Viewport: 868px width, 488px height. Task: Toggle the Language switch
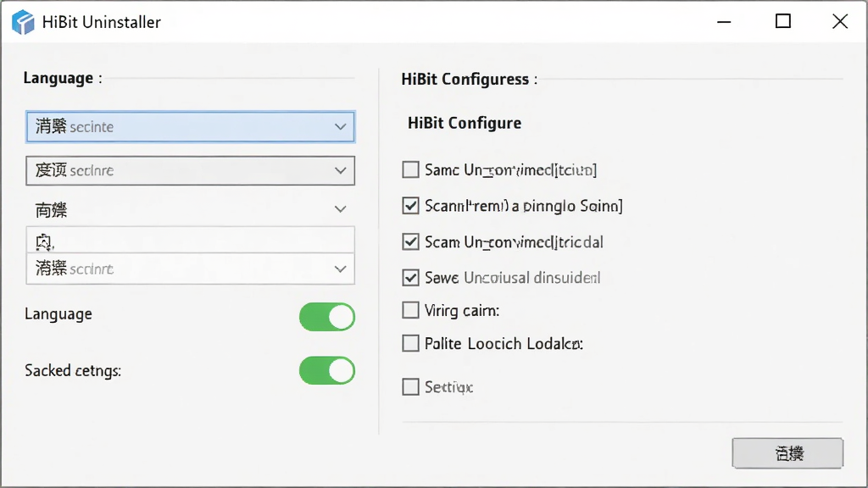point(327,317)
